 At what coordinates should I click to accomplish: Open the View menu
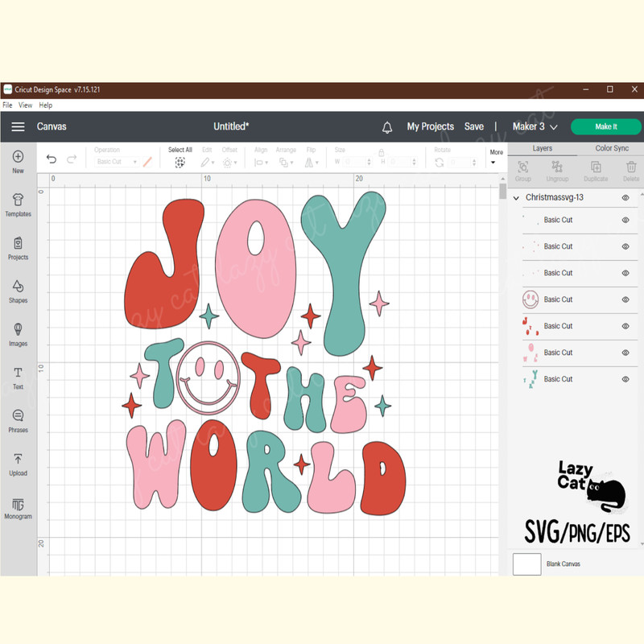(x=25, y=105)
